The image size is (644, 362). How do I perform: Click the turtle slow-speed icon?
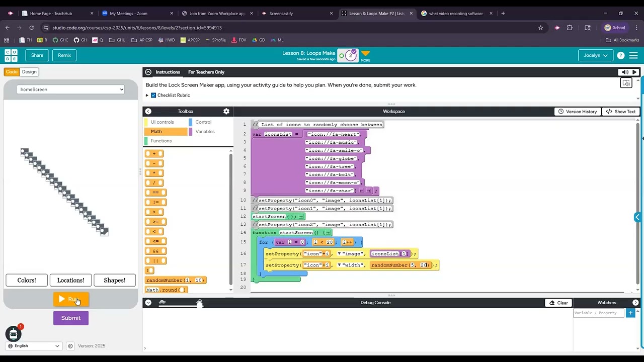click(x=162, y=302)
